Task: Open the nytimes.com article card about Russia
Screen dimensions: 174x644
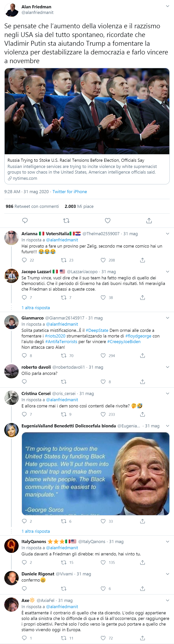Action: 87,126
